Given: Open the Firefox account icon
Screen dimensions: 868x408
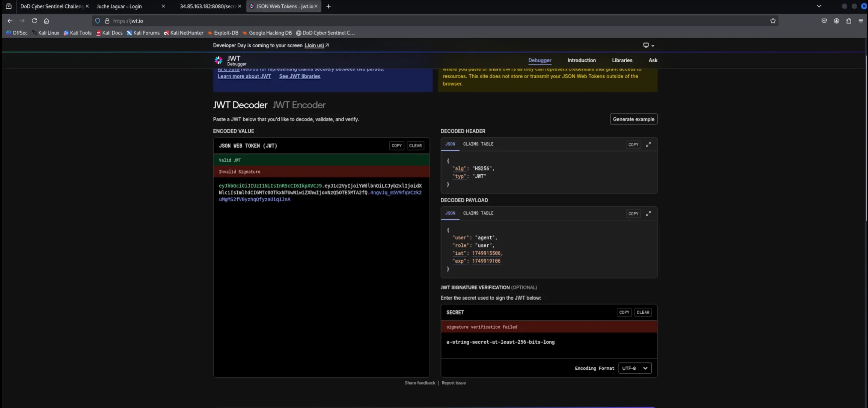Looking at the screenshot, I should (x=836, y=21).
